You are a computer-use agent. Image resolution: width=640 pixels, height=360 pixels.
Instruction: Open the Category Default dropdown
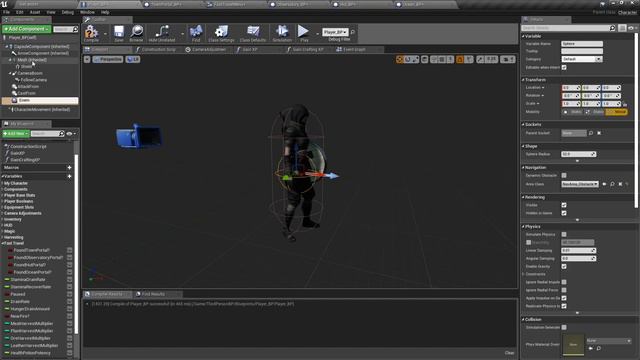pos(582,59)
